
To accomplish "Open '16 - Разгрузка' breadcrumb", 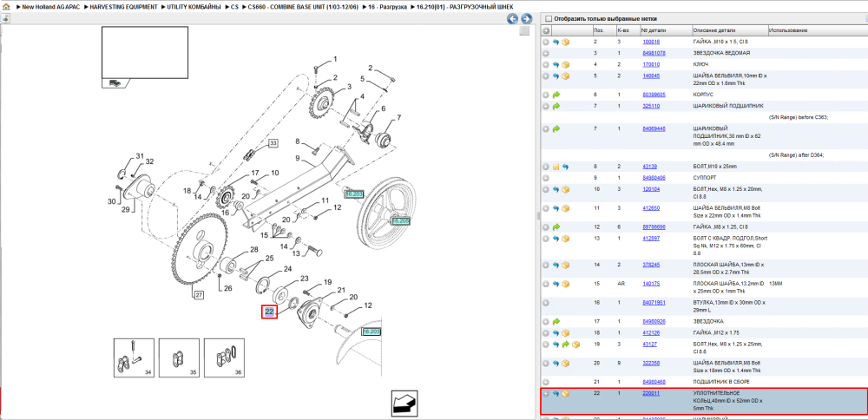I will [x=387, y=7].
